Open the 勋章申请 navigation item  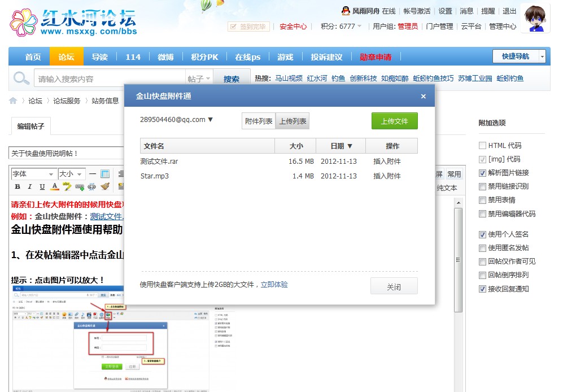[x=376, y=57]
